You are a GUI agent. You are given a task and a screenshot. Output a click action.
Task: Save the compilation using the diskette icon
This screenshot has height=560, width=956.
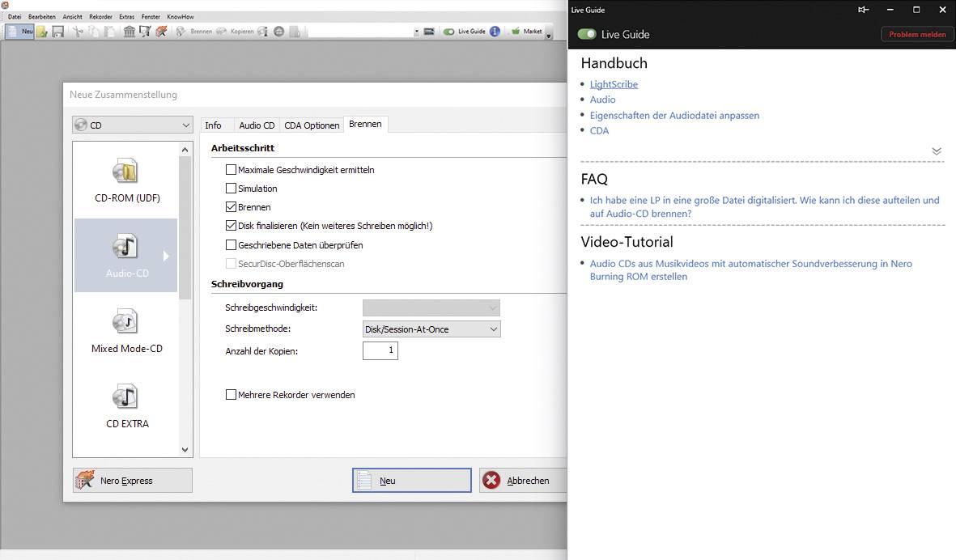click(x=57, y=31)
